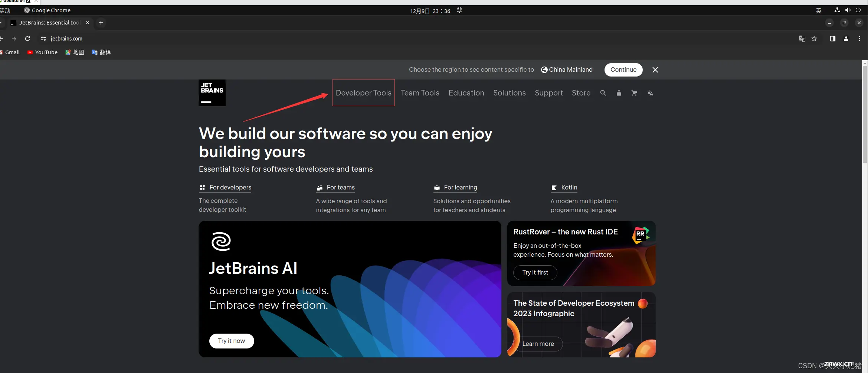Click the RustRover RR product icon
Image resolution: width=868 pixels, height=373 pixels.
tap(641, 235)
